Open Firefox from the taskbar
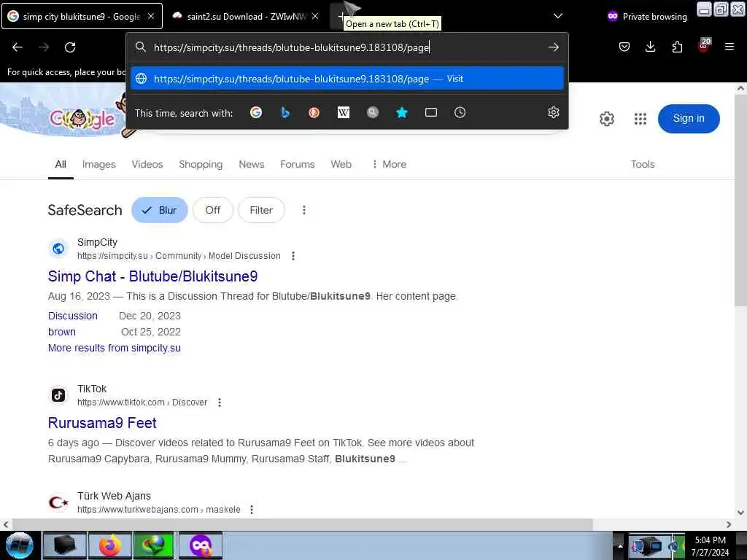The image size is (747, 560). (110, 545)
